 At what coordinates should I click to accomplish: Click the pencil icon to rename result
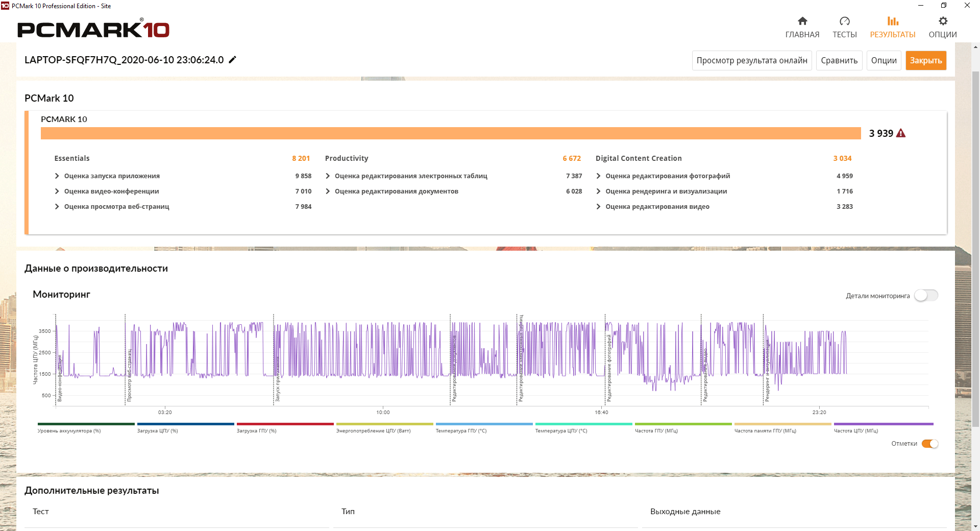click(x=233, y=60)
